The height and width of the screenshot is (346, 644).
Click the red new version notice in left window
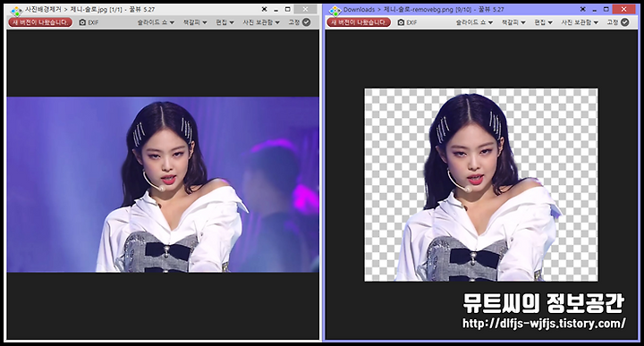(x=40, y=22)
